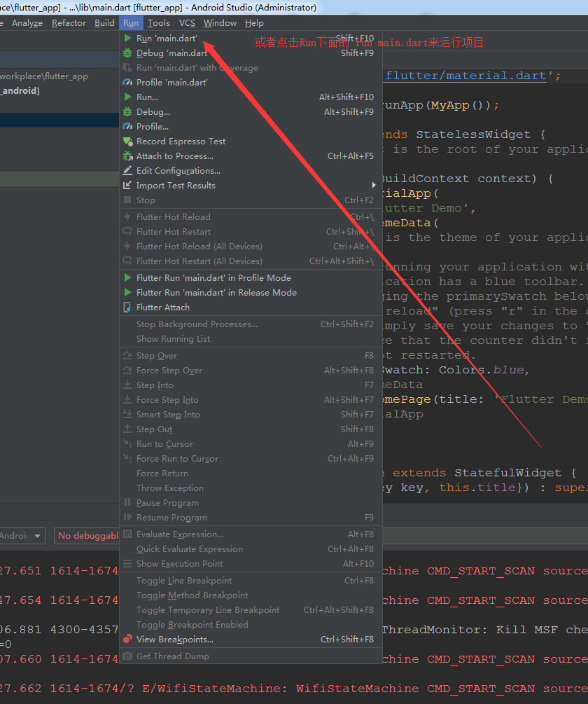Select Toggle Method Breakpoint entry
Viewport: 588px width, 704px height.
tap(251, 595)
